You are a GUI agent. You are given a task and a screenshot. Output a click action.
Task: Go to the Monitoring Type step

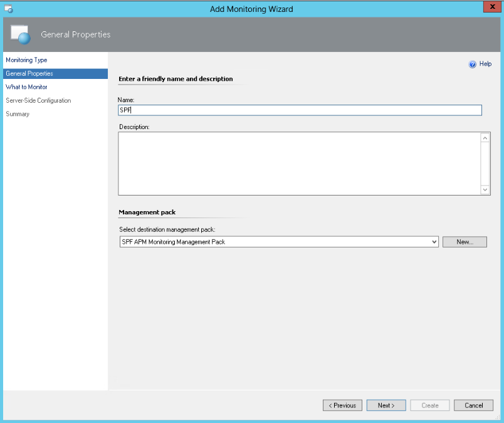pos(26,60)
